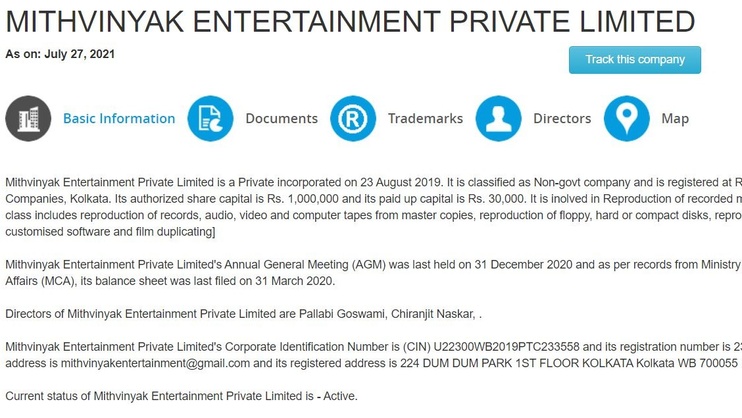View the Directors tab label

click(x=562, y=118)
